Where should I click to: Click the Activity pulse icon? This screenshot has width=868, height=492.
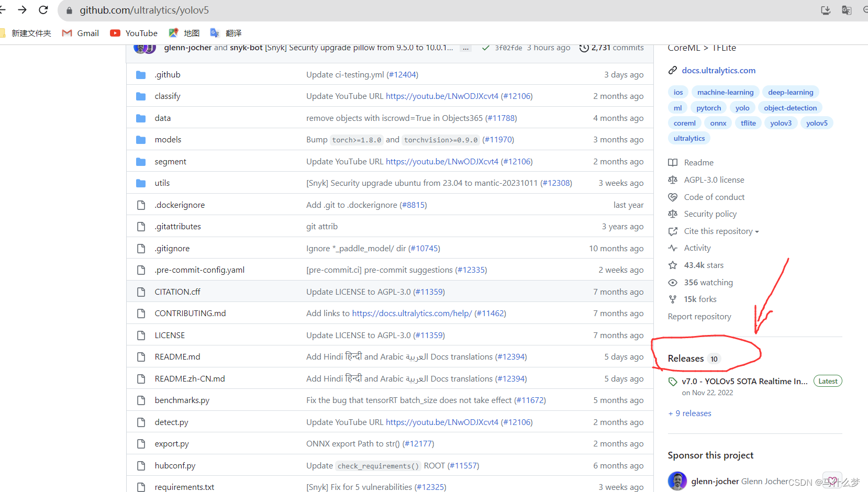(x=673, y=248)
